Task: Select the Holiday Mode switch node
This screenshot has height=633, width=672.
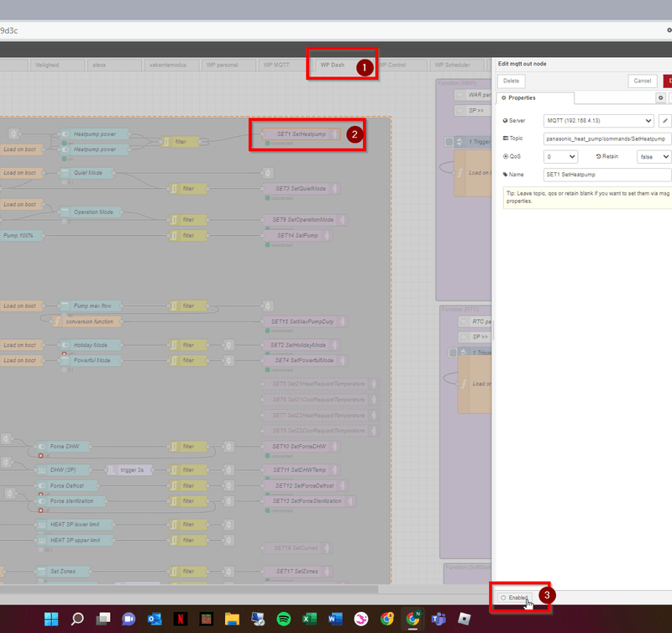Action: point(90,345)
